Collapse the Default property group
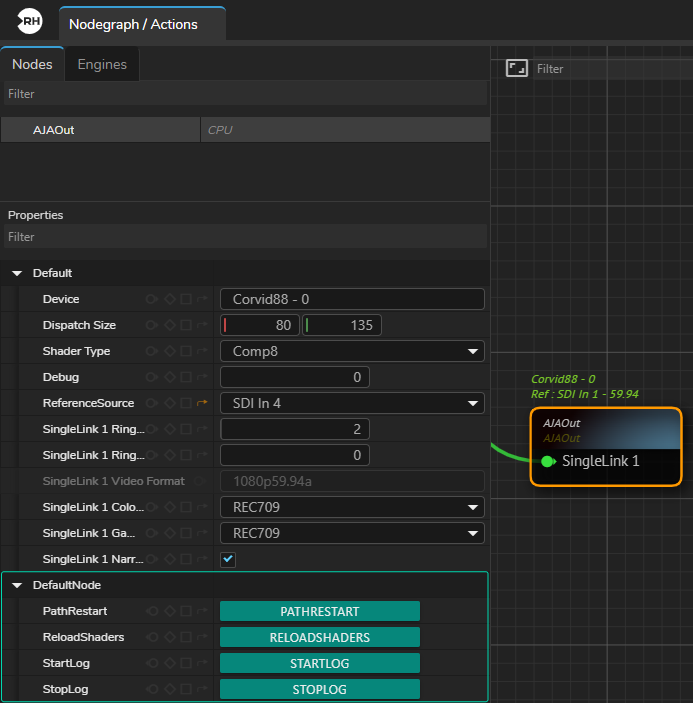Screen dimensions: 693x703 [x=17, y=273]
